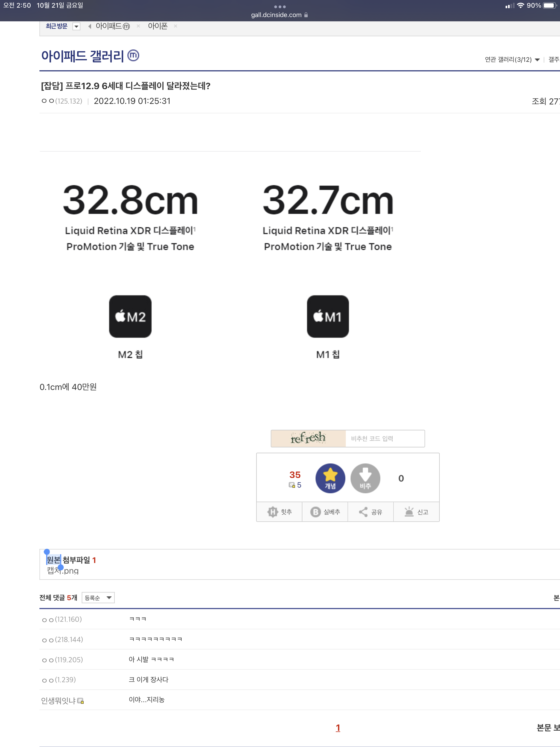
Task: Open the 아이폰 recent gallery tab
Action: pos(158,26)
